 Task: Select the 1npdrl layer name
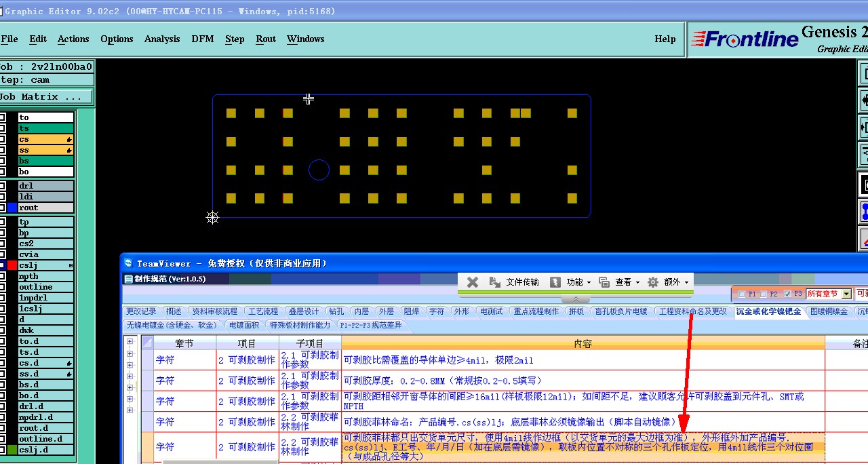tap(45, 298)
